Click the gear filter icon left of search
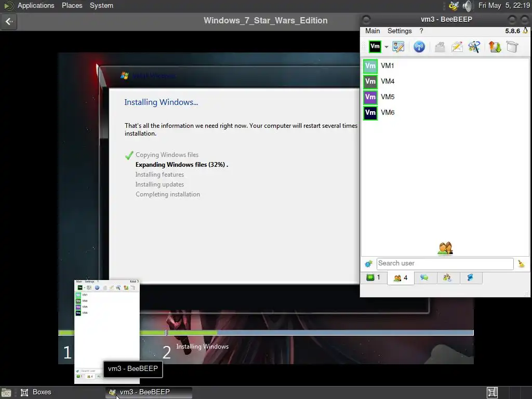The width and height of the screenshot is (532, 399). [x=368, y=263]
